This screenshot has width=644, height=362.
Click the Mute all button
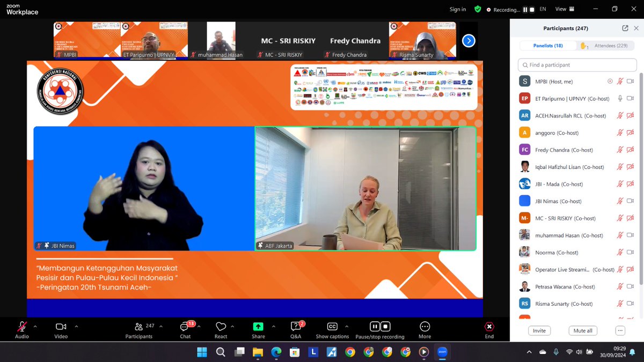(x=583, y=331)
